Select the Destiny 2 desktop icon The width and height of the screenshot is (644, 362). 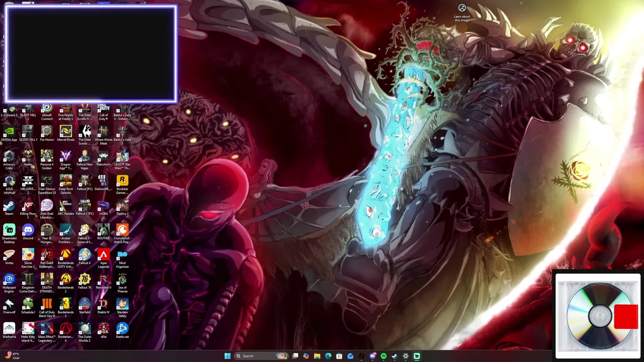click(x=122, y=208)
